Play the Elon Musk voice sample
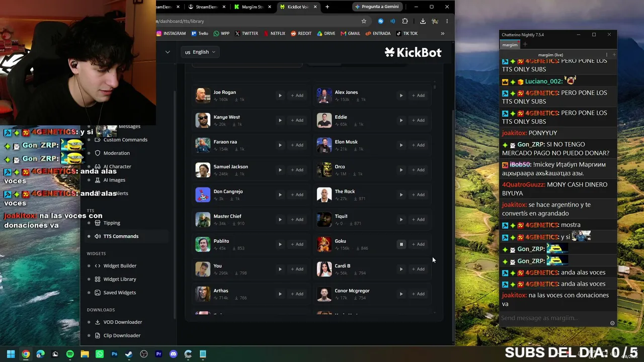644x362 pixels. [401, 145]
